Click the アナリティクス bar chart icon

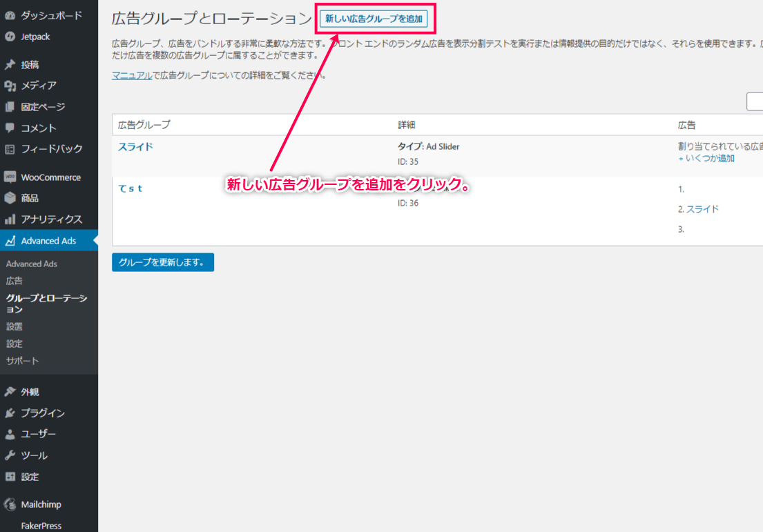coord(10,219)
